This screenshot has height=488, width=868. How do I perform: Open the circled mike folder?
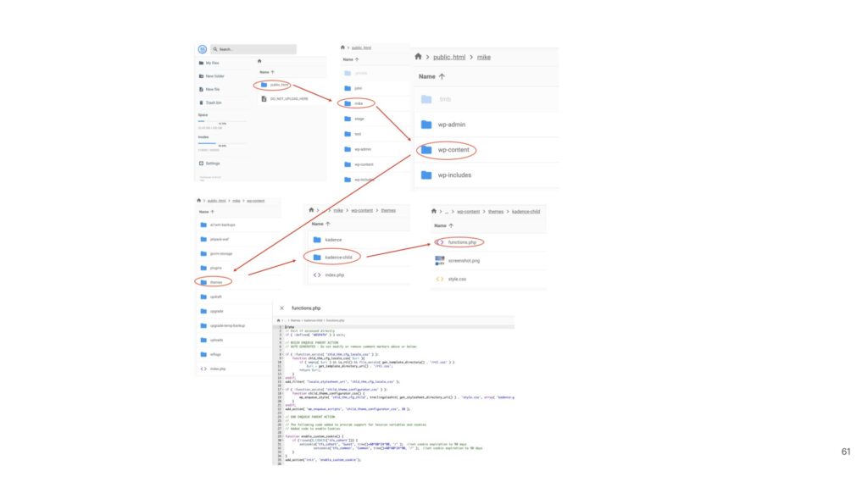click(x=358, y=103)
